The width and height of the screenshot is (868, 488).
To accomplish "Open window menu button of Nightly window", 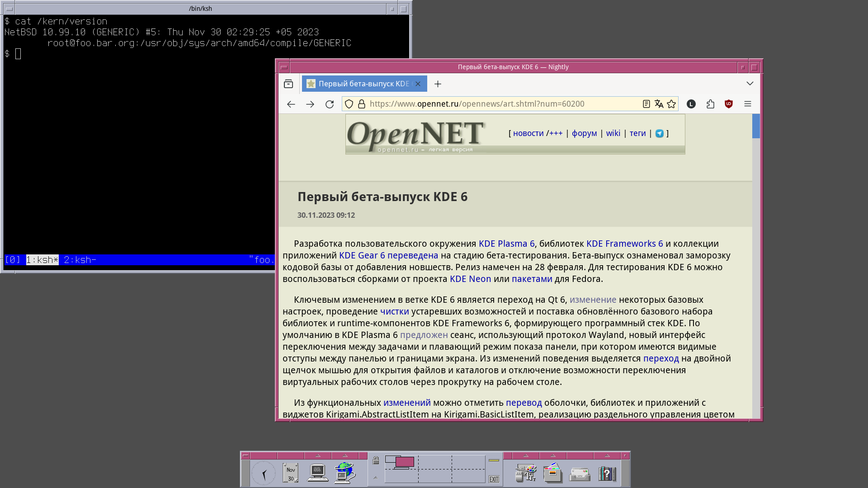I will 284,67.
